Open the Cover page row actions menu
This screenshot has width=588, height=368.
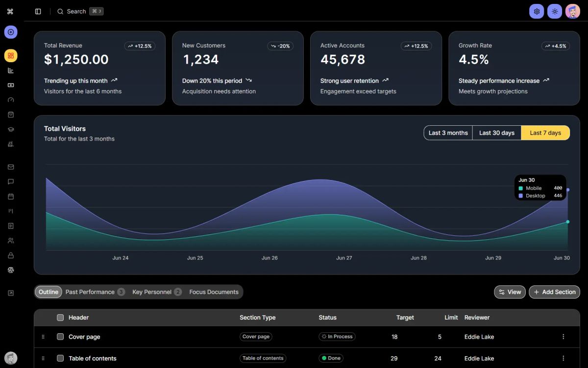563,337
